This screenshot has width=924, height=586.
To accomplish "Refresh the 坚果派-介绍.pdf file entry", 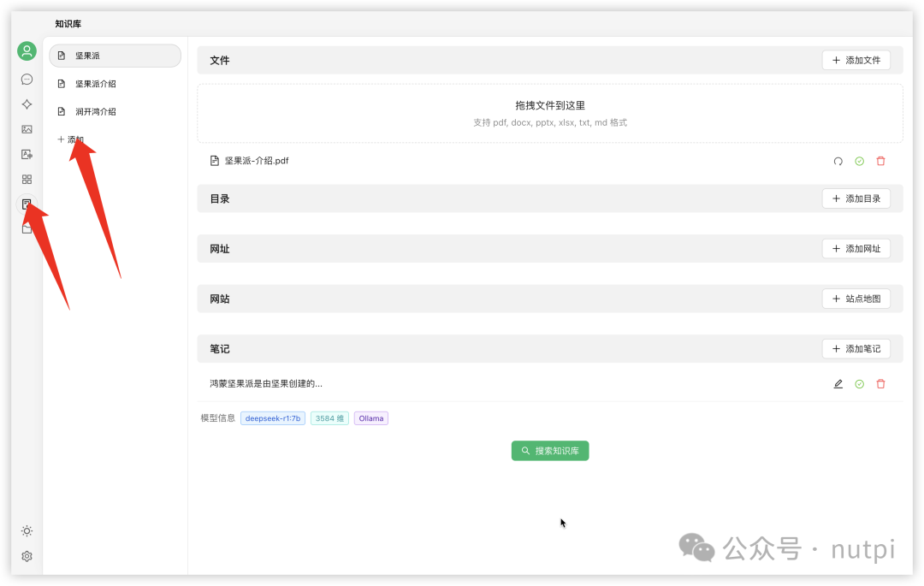I will [x=838, y=161].
